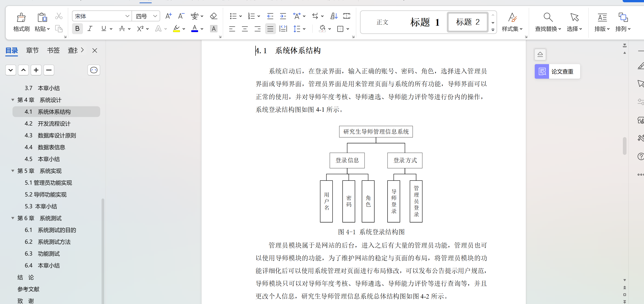
Task: Switch to the 查找 tab
Action: [73, 50]
